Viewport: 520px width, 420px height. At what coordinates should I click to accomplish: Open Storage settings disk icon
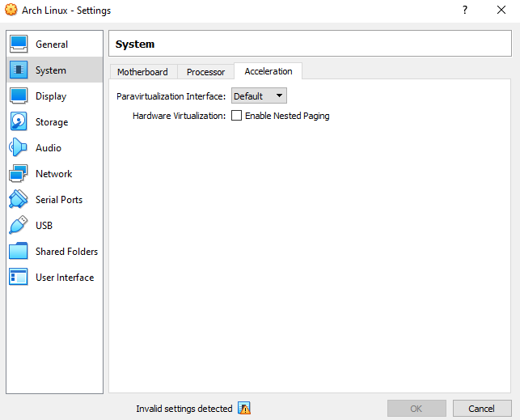tap(19, 121)
